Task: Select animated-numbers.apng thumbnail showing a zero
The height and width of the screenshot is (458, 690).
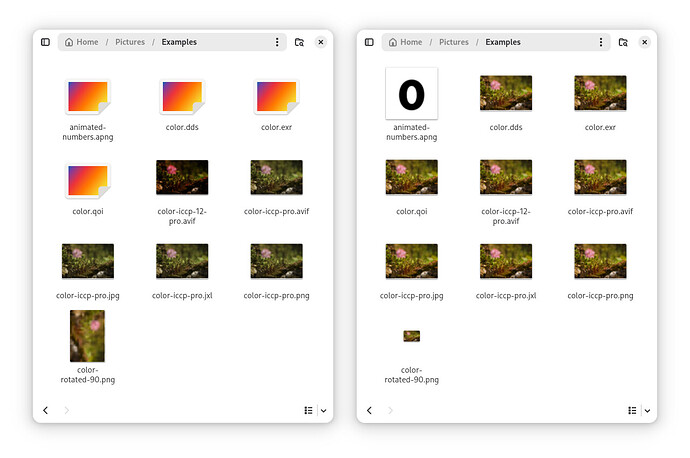Action: click(x=411, y=94)
